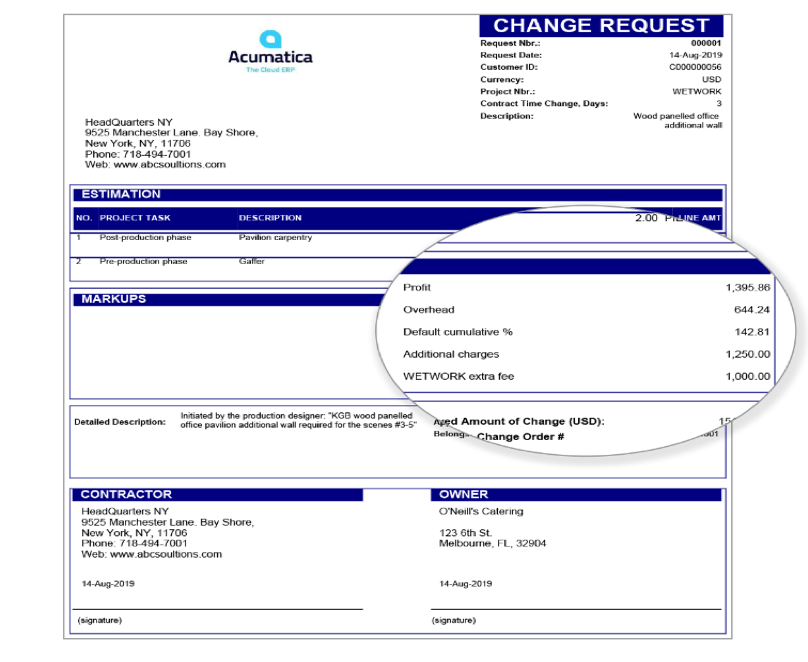Click O'Neill's Catering owner name
The width and height of the screenshot is (808, 662).
[x=481, y=512]
